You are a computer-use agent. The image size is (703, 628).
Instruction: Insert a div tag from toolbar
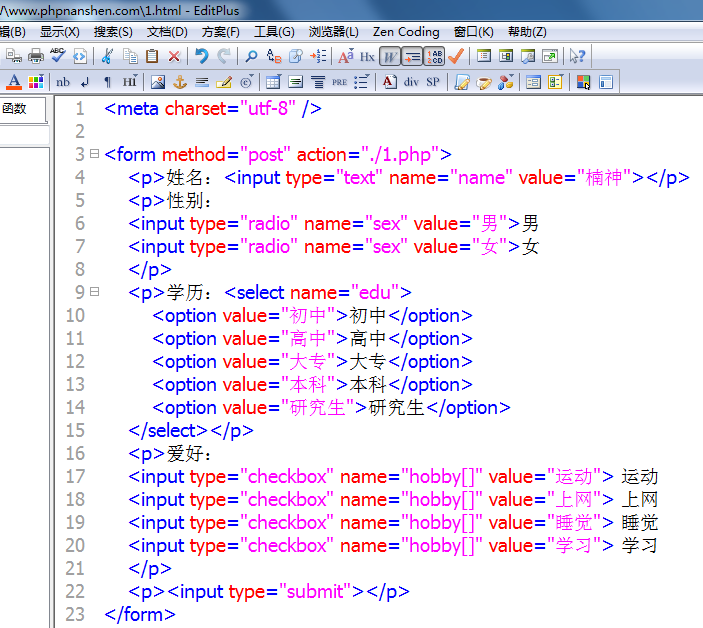pos(411,82)
